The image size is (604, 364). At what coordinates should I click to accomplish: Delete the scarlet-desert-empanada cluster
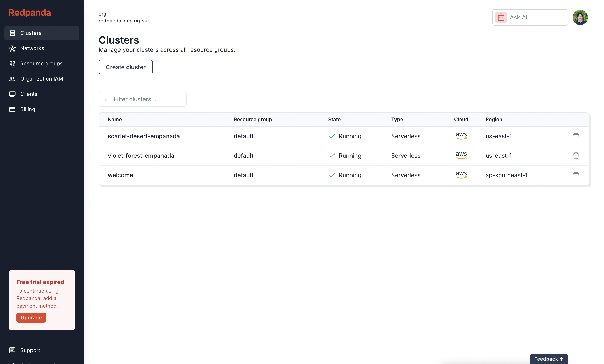point(576,136)
